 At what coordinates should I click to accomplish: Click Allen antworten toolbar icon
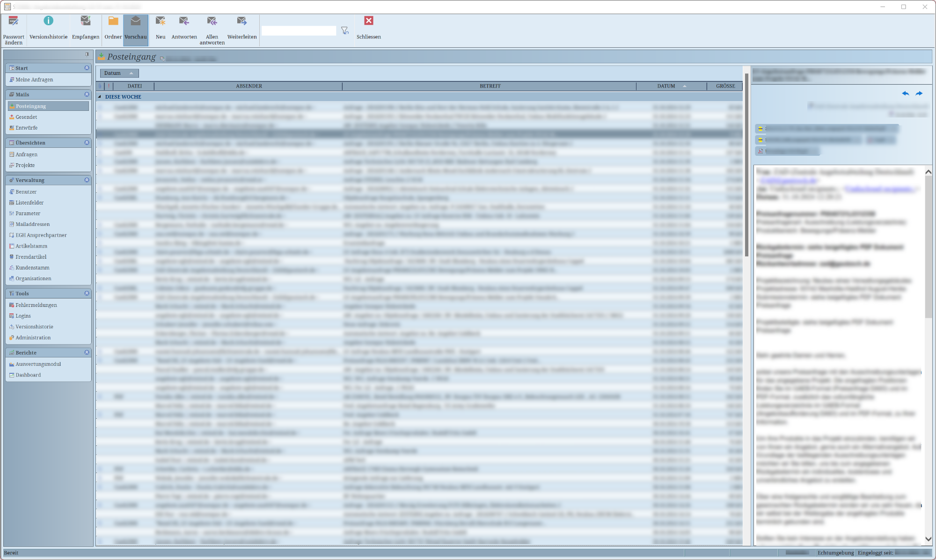click(x=212, y=22)
